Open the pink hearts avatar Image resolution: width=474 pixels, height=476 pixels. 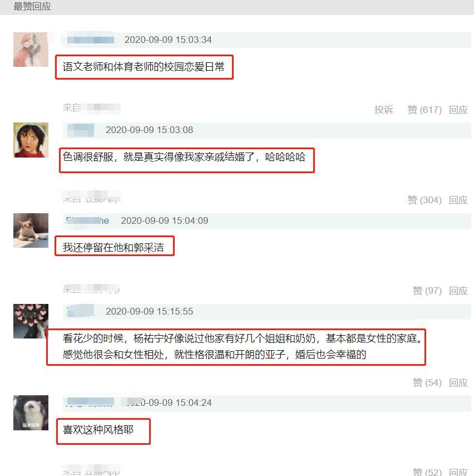[31, 321]
